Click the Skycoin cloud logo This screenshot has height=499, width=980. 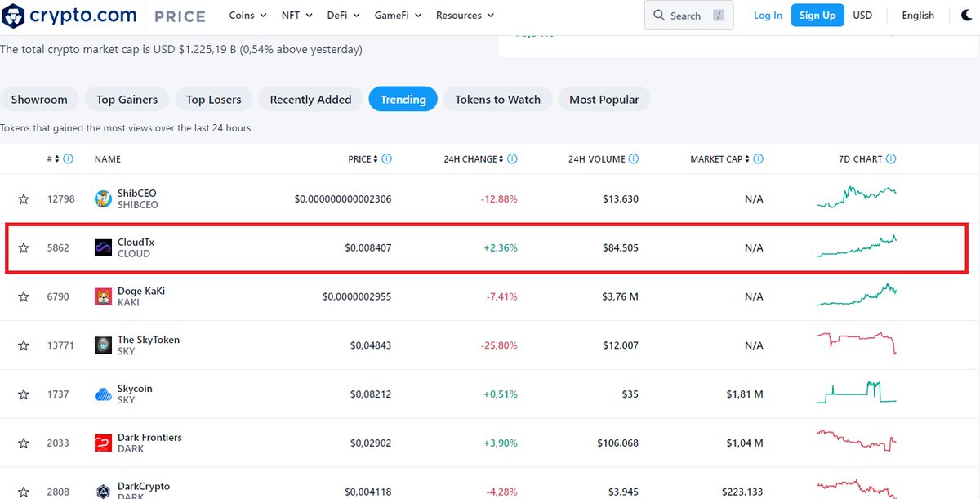(103, 394)
